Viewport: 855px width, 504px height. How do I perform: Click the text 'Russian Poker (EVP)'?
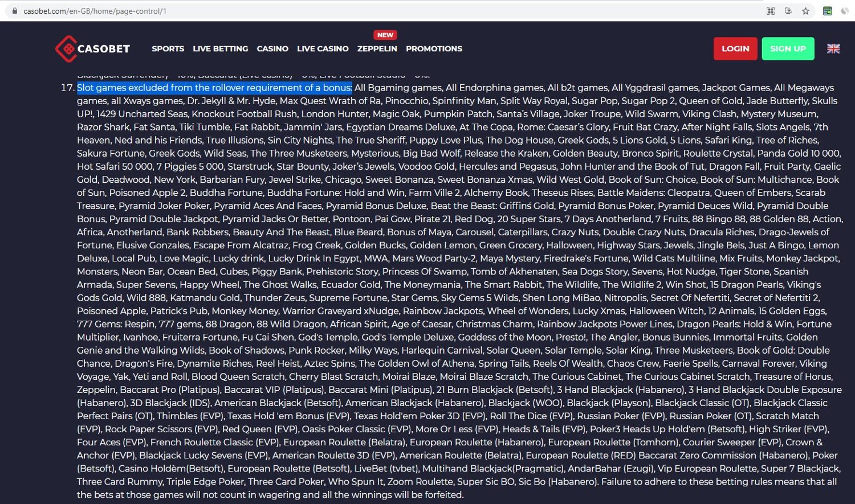point(621,415)
